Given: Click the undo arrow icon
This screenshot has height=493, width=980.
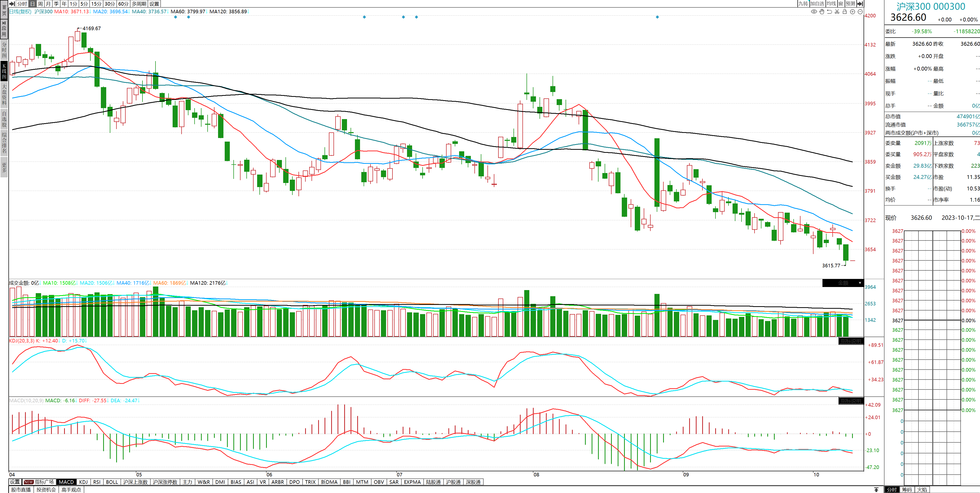Looking at the screenshot, I should click(x=829, y=12).
